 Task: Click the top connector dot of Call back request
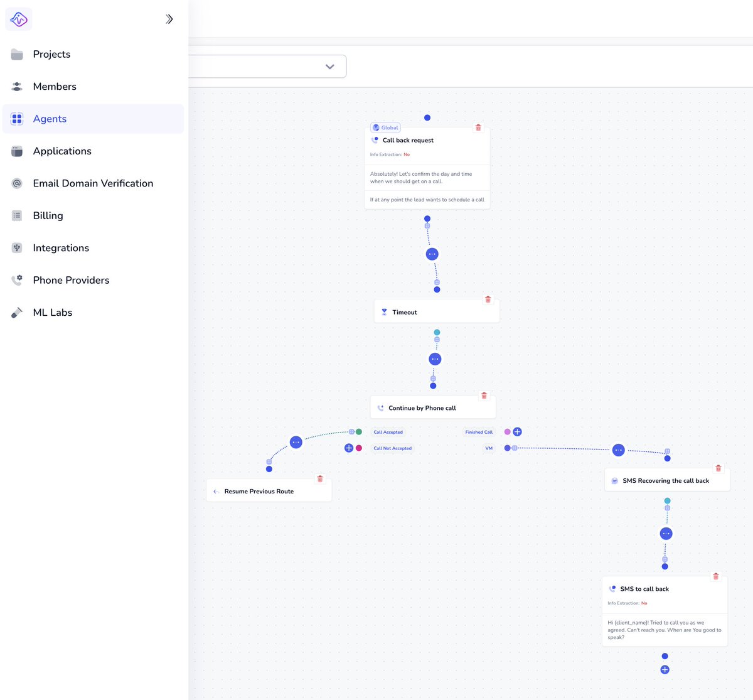pyautogui.click(x=427, y=118)
